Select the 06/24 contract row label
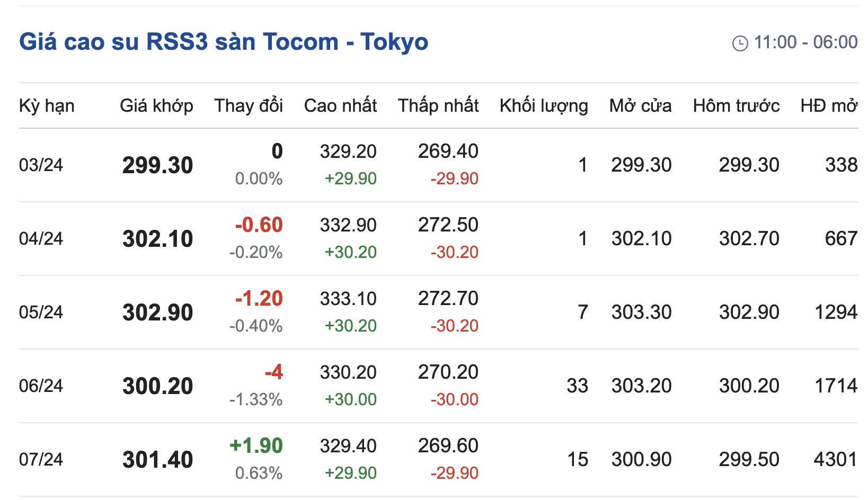This screenshot has width=868, height=500. click(41, 386)
